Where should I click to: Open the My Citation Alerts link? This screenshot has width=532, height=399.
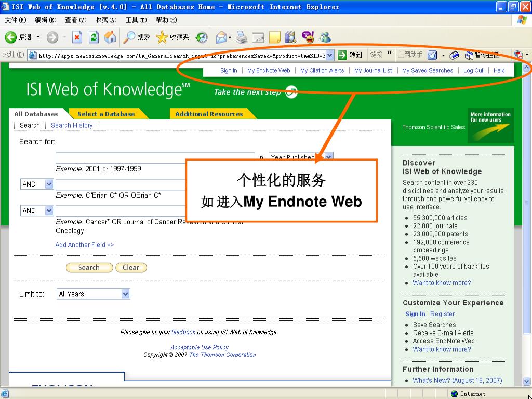click(x=322, y=70)
